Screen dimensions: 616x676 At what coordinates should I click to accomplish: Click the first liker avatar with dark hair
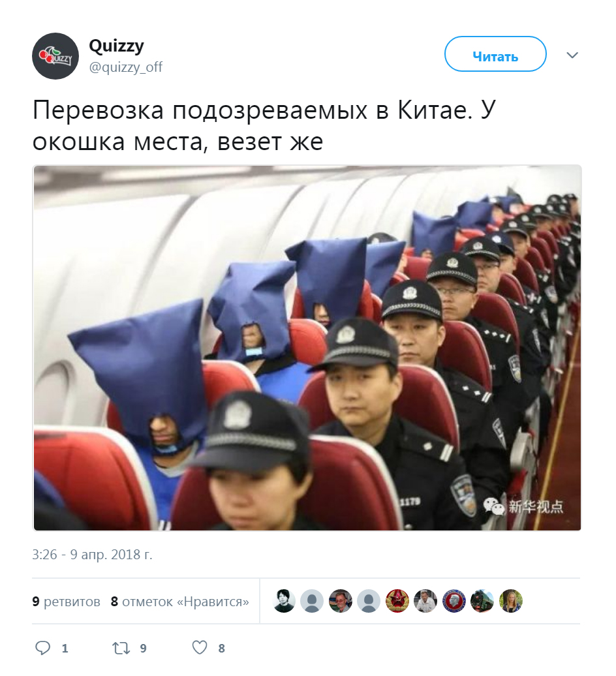[x=284, y=601]
